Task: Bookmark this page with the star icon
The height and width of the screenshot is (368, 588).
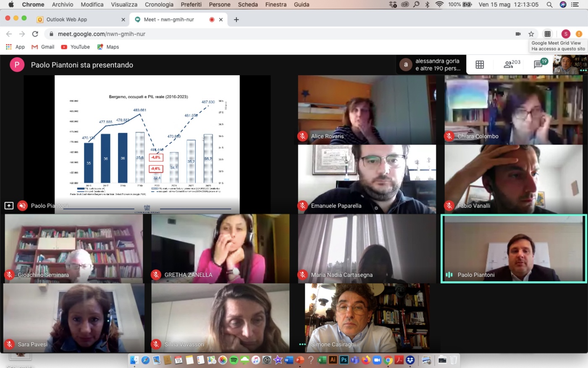Action: (531, 34)
